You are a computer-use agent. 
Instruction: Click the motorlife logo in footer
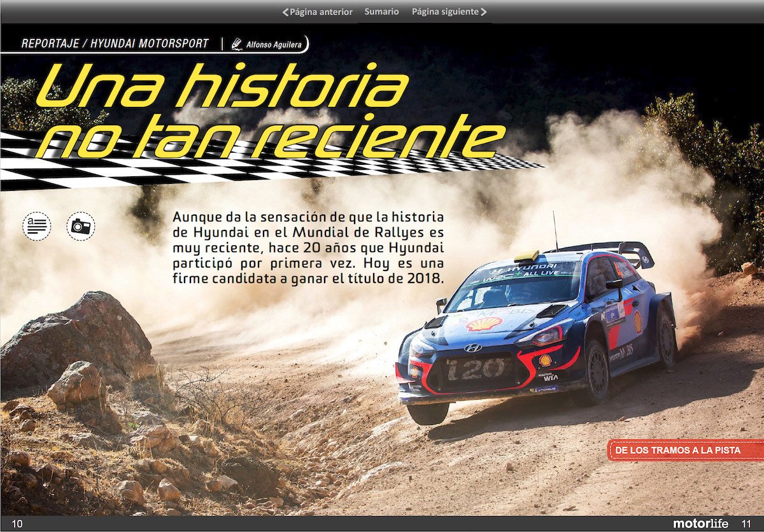pyautogui.click(x=700, y=524)
